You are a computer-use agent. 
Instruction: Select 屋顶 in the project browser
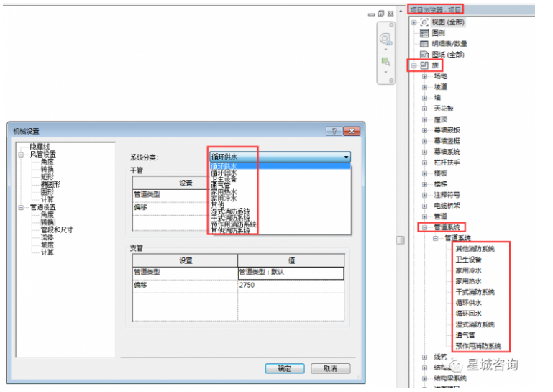[x=441, y=119]
